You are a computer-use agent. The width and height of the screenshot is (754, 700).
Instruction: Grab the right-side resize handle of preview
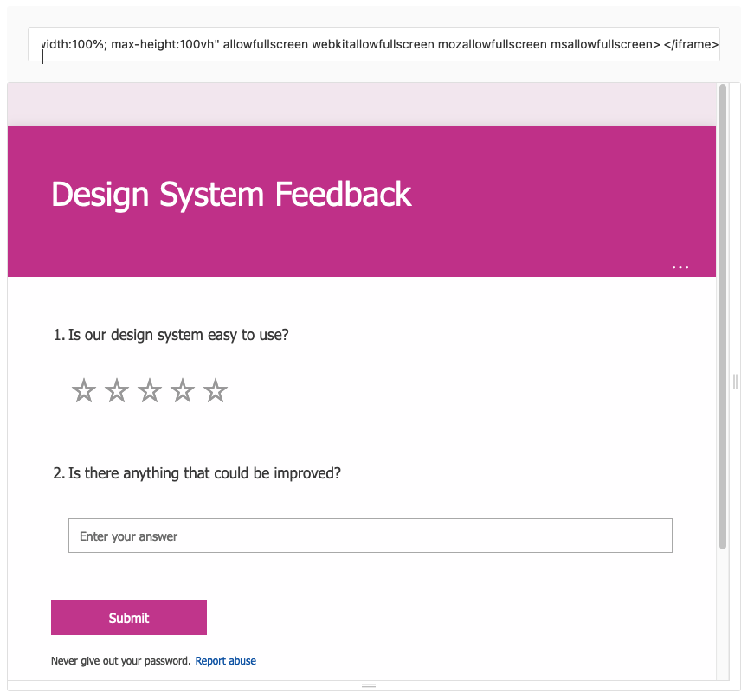tap(735, 382)
